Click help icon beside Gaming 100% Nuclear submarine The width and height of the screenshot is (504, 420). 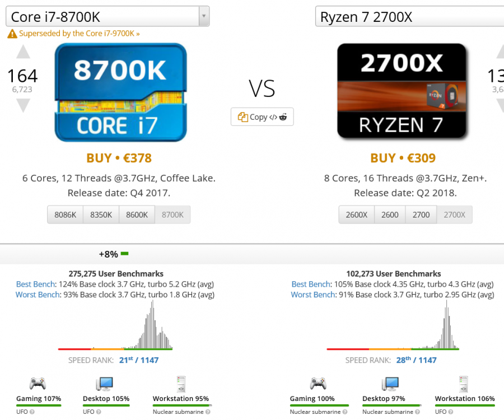345,412
